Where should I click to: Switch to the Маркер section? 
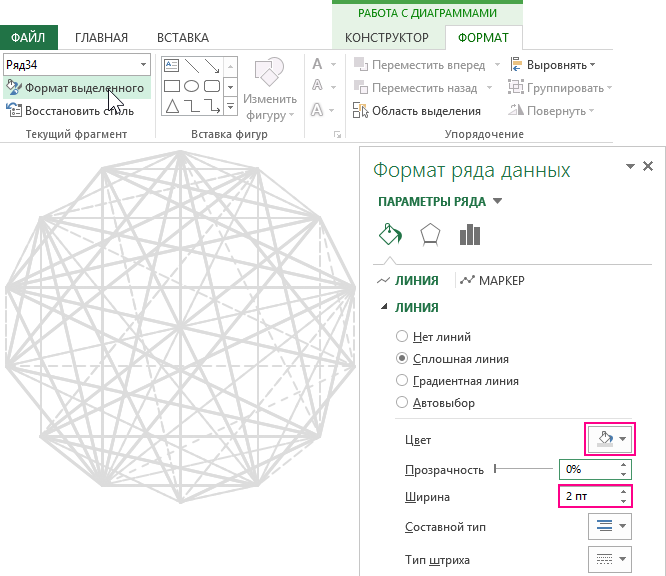(x=491, y=281)
